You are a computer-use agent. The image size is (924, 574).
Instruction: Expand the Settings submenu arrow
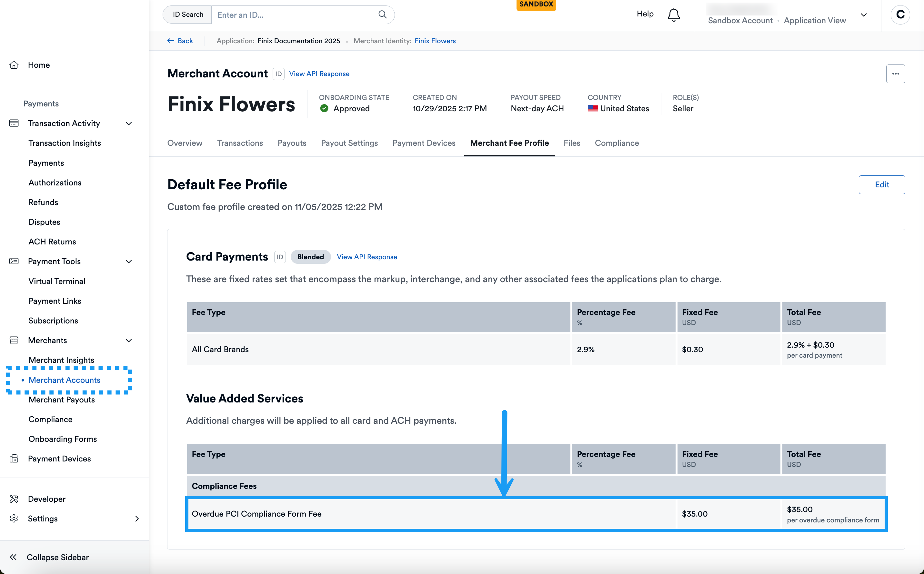pos(137,519)
